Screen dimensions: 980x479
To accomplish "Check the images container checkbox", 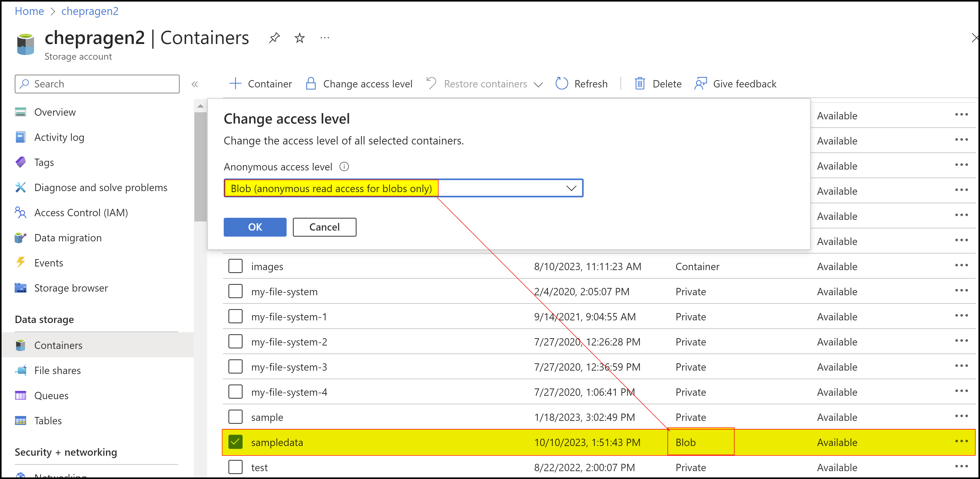I will click(x=236, y=266).
